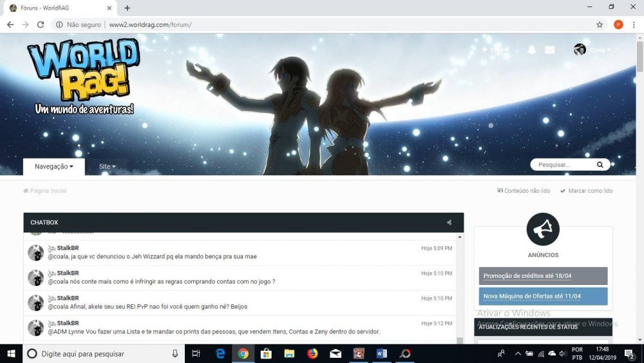
Task: Launch Microsoft Edge from the taskbar
Action: point(220,353)
